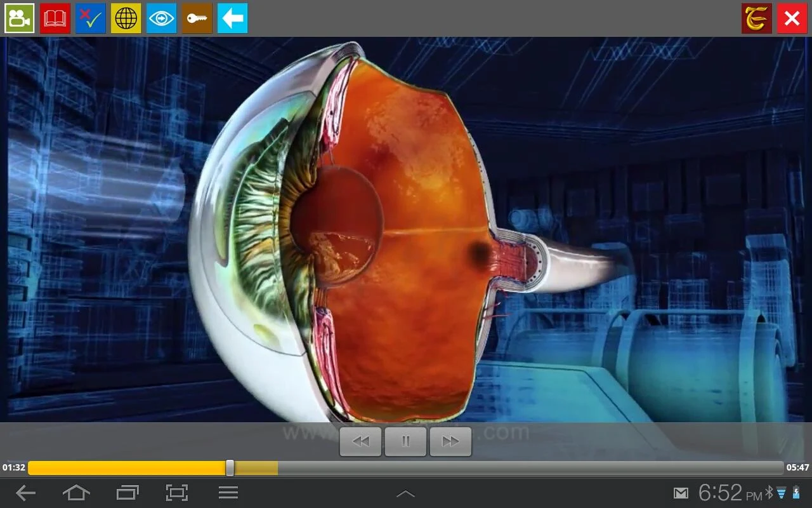Image resolution: width=812 pixels, height=508 pixels.
Task: Click the 05:47 total duration label
Action: click(x=798, y=468)
